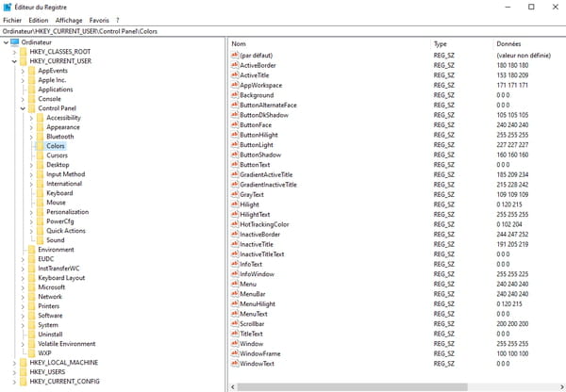Click the Hilight string value icon
Image resolution: width=566 pixels, height=392 pixels.
(235, 204)
